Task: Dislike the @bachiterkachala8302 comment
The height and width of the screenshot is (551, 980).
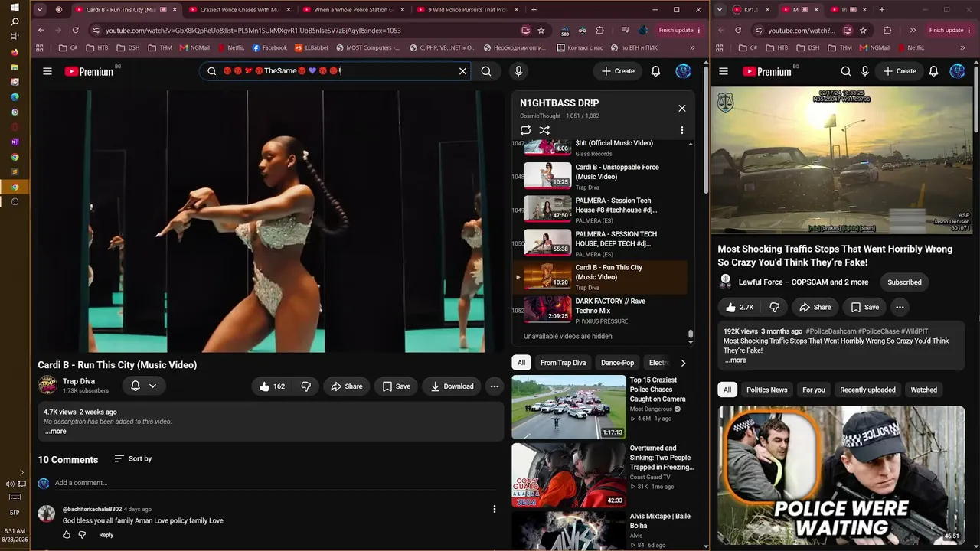Action: click(x=82, y=535)
